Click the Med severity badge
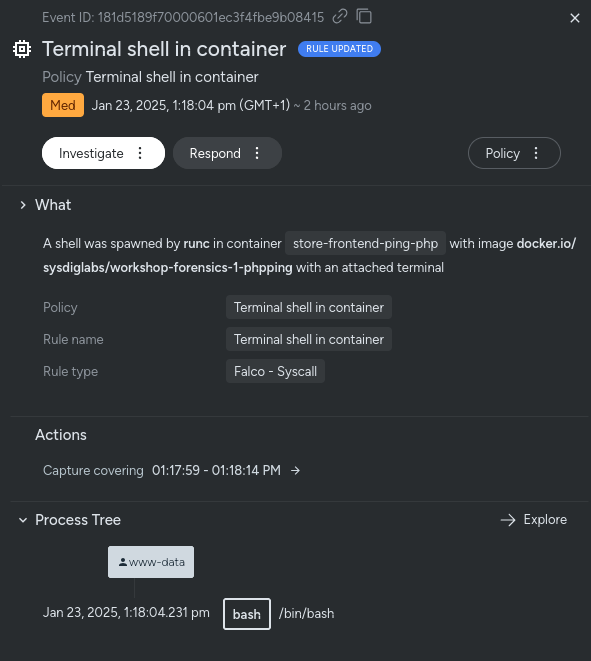The height and width of the screenshot is (661, 591). click(63, 105)
